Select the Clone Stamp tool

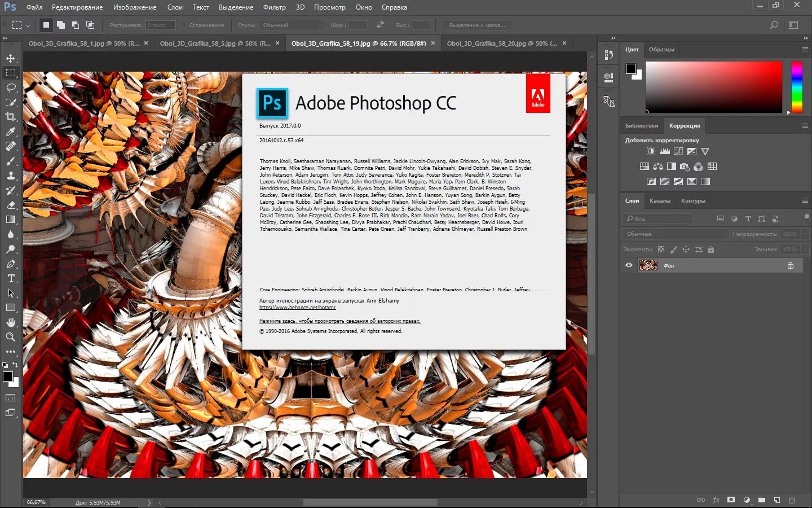coord(11,176)
